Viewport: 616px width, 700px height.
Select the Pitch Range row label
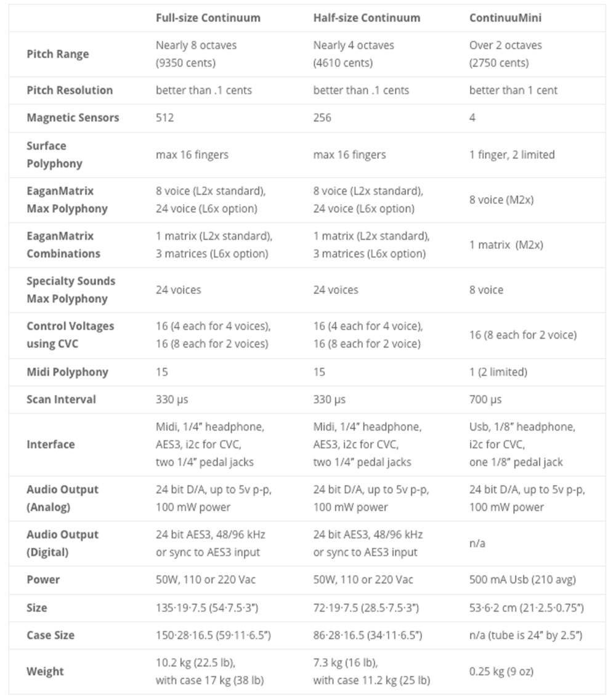(57, 54)
